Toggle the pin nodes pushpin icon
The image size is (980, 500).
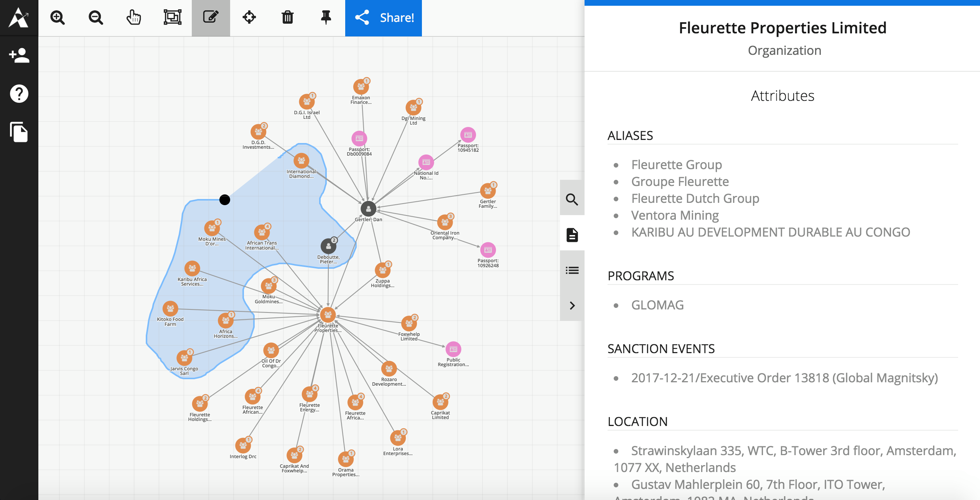click(x=326, y=18)
